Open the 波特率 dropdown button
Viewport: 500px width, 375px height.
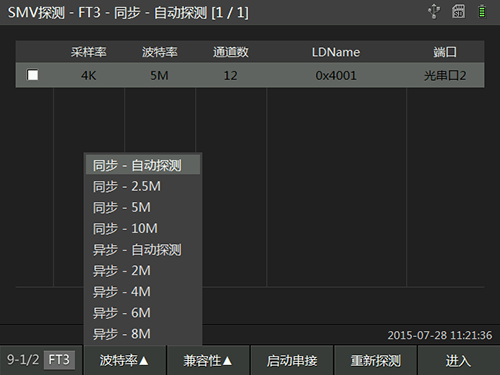pos(125,360)
